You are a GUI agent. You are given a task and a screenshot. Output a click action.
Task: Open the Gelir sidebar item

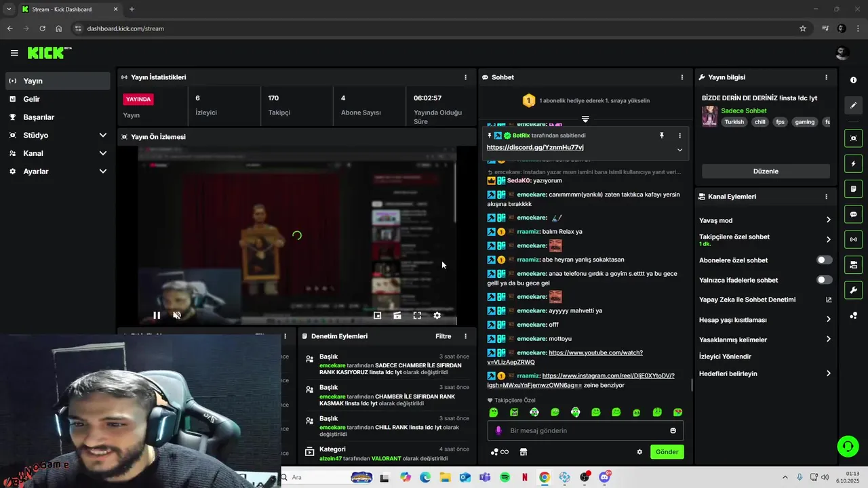(x=58, y=99)
